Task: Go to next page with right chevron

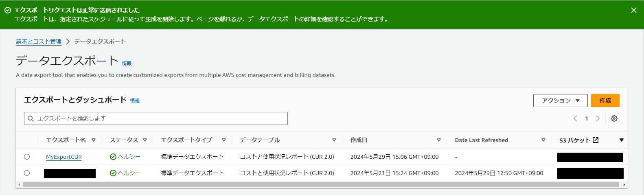Action: point(598,118)
